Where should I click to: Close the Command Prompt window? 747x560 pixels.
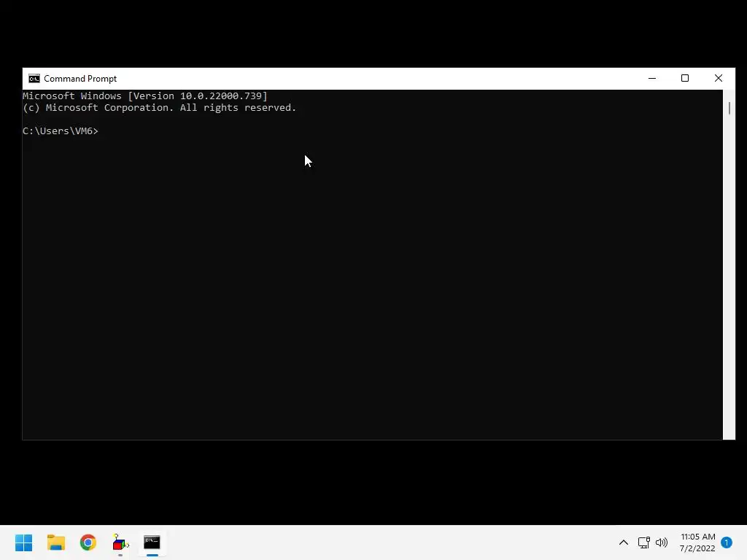[719, 79]
